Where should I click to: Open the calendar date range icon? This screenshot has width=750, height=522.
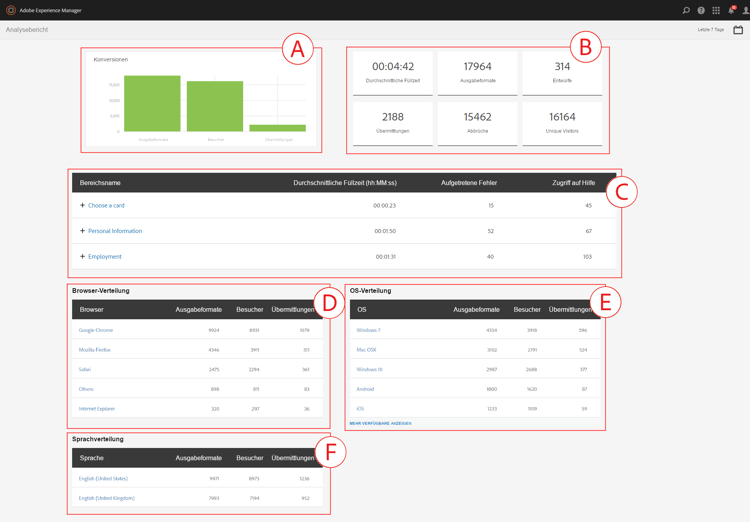738,30
